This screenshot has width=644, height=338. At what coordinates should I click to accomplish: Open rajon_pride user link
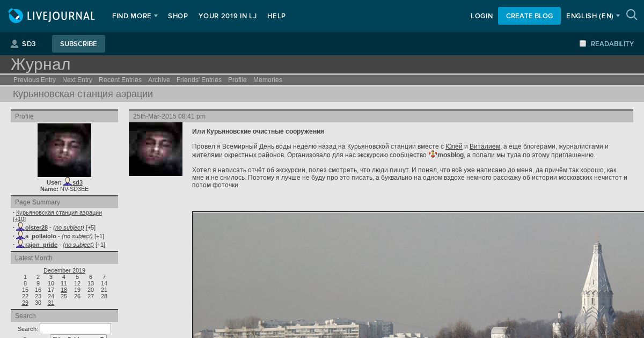tap(41, 245)
